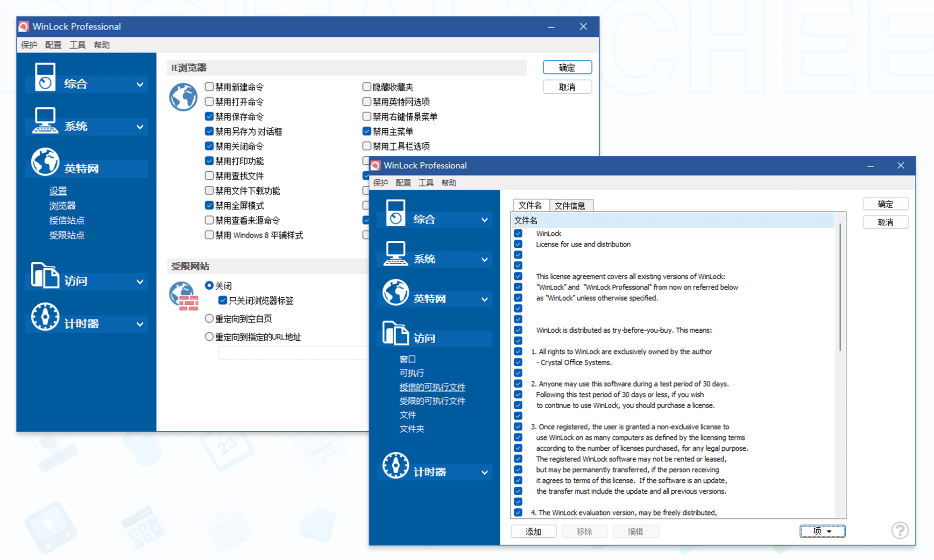Open the 项 dropdown button
This screenshot has height=560, width=934.
(822, 531)
